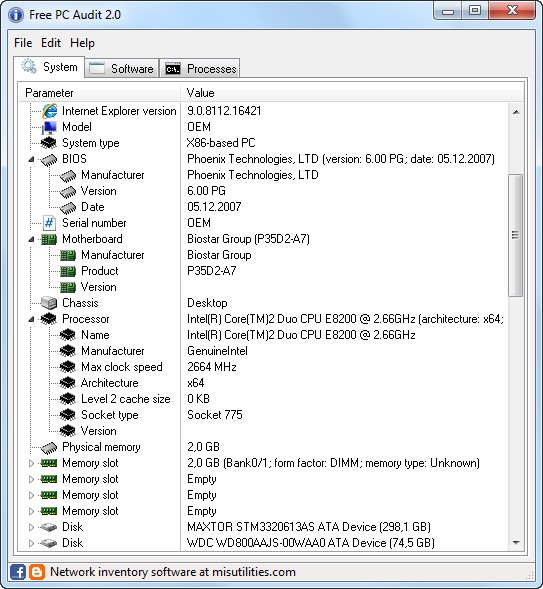Open the Help menu
The width and height of the screenshot is (543, 589).
point(82,43)
